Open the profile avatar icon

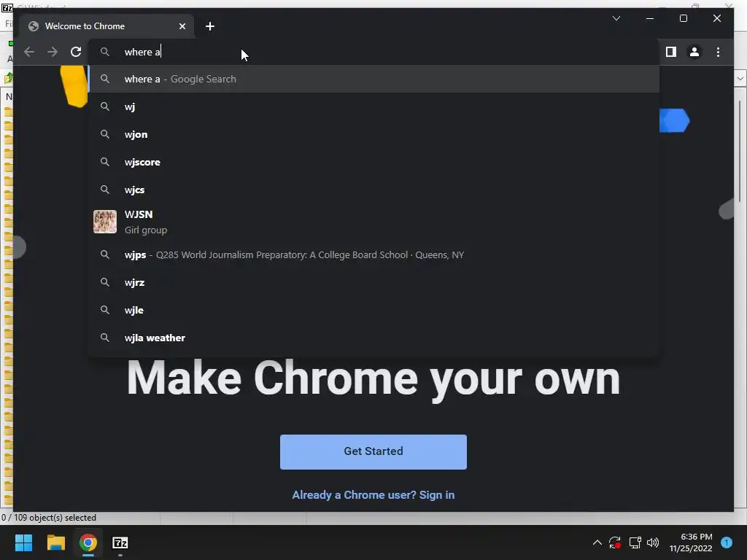coord(694,52)
